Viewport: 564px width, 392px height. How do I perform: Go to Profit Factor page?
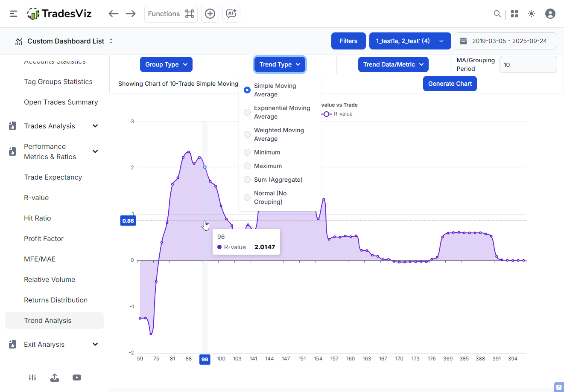pos(44,238)
